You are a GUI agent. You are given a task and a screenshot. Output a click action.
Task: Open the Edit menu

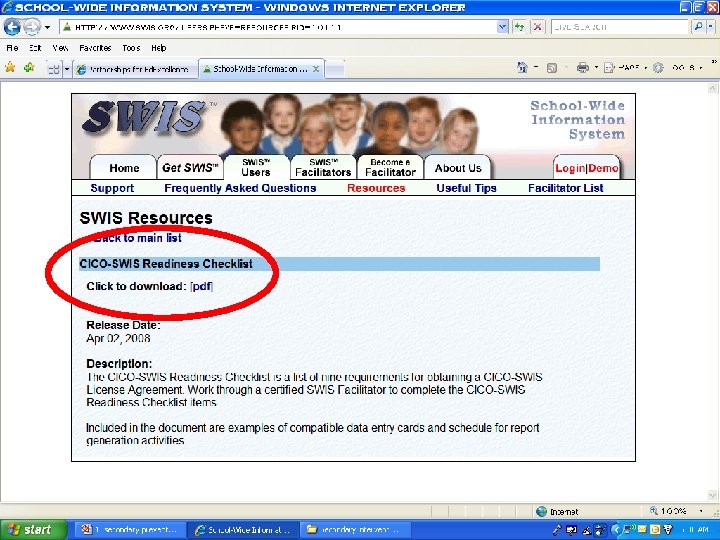[x=35, y=48]
